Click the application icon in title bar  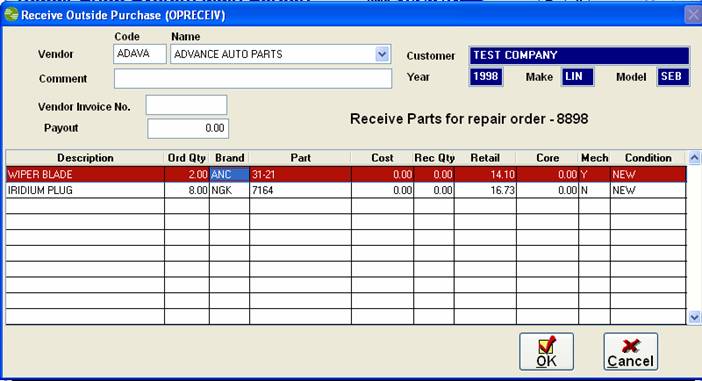click(x=11, y=14)
